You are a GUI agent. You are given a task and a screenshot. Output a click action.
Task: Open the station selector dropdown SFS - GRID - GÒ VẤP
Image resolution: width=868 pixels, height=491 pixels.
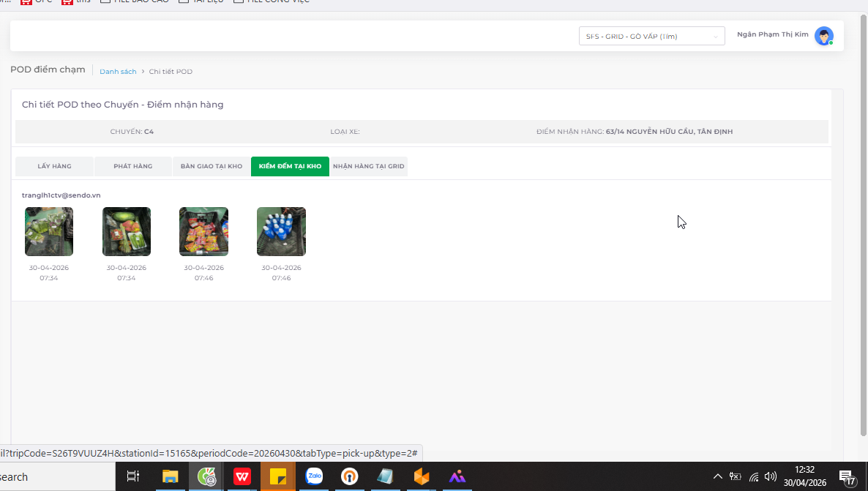(x=651, y=36)
